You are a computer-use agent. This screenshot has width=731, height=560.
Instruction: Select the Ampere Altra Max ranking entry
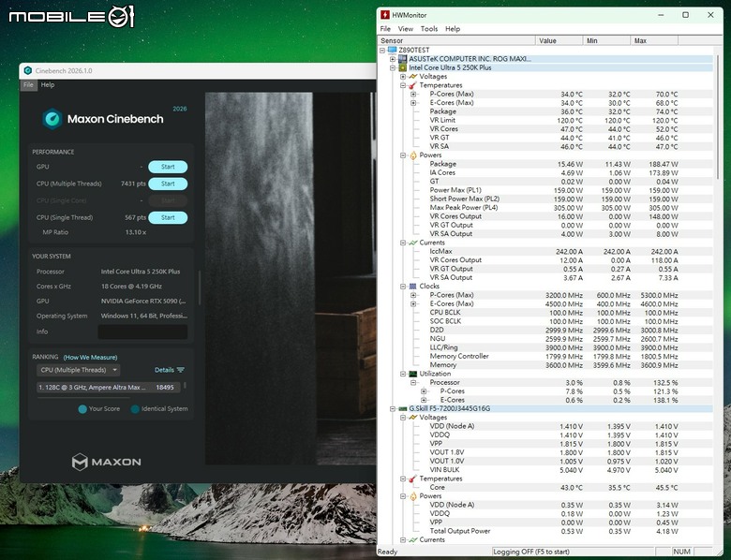tap(108, 387)
